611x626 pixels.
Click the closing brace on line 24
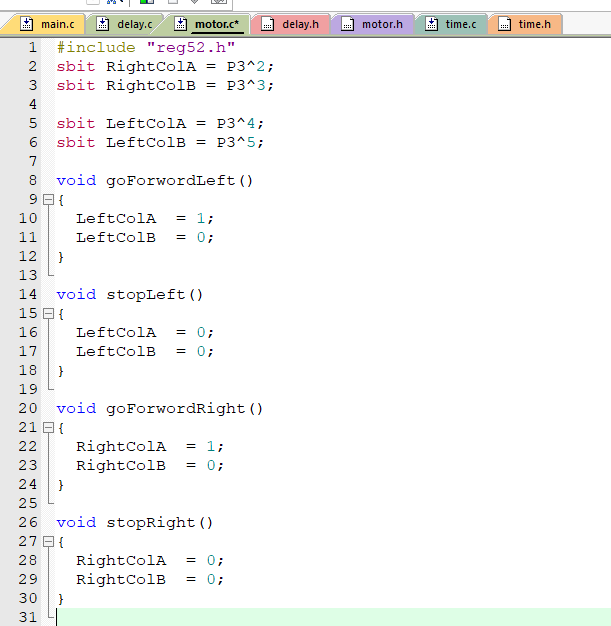(61, 485)
